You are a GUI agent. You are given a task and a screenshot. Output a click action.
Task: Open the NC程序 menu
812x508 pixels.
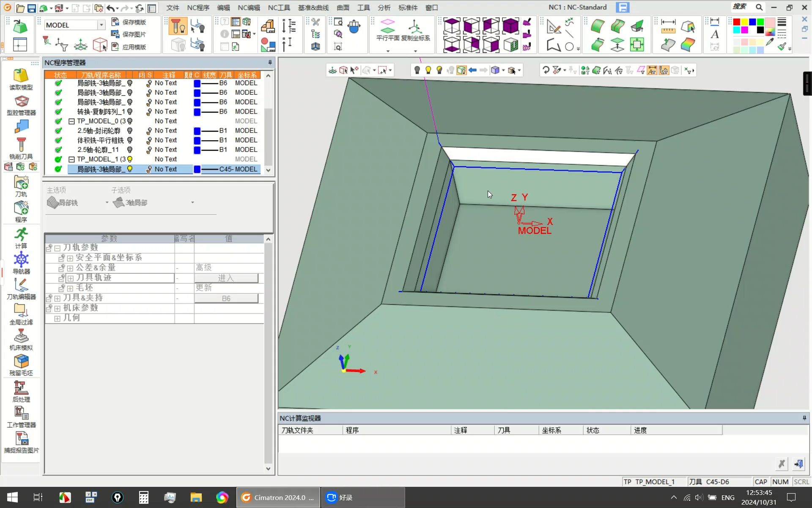[x=198, y=8]
